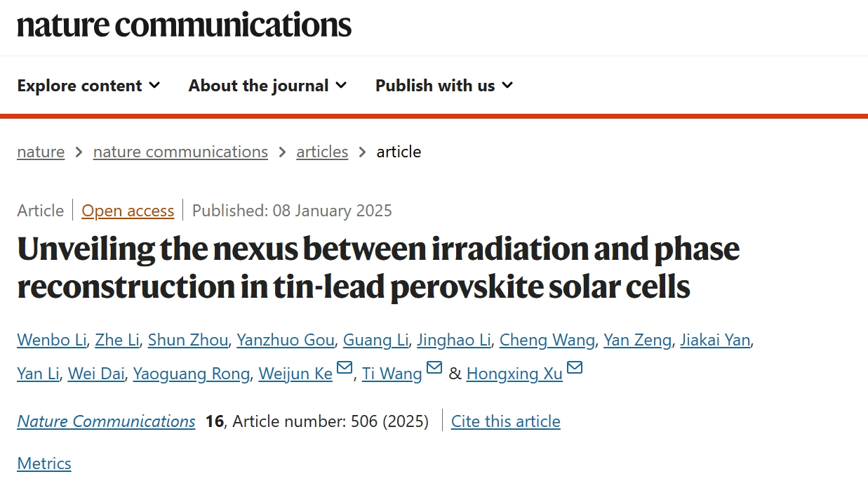Screen dimensions: 868x493
Task: Click the email envelope icon beside Weijun Ke
Action: pyautogui.click(x=345, y=368)
